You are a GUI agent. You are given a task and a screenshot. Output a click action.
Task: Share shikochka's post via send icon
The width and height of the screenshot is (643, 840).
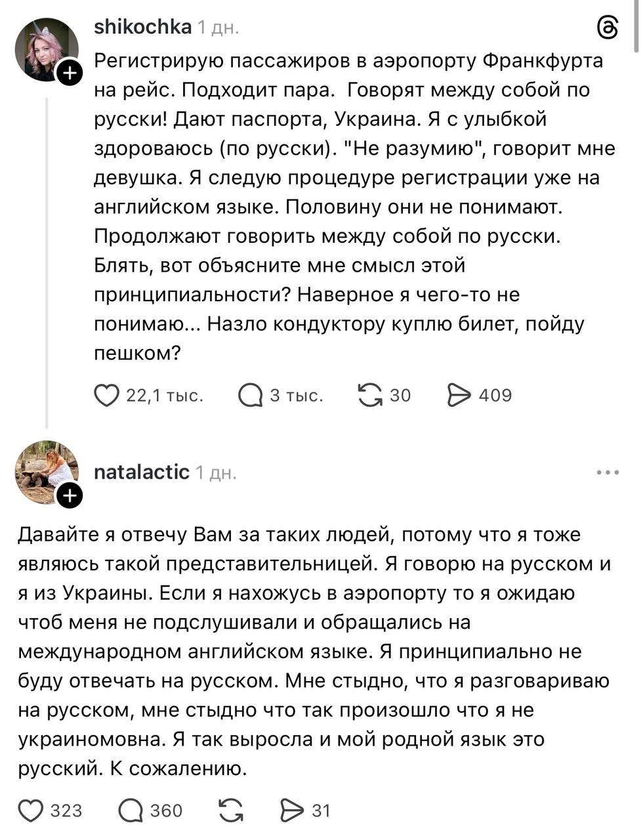(459, 395)
